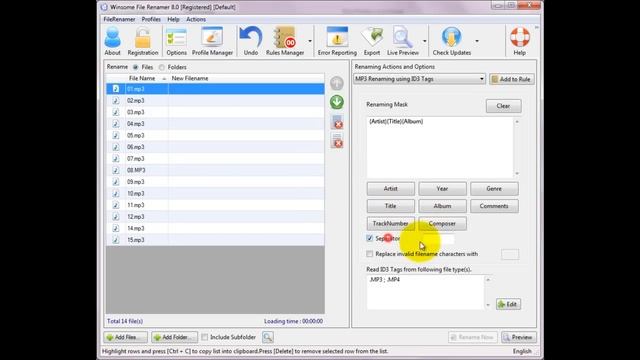Click the Add to Rule button
Viewport: 640px width, 360px height.
[x=511, y=79]
